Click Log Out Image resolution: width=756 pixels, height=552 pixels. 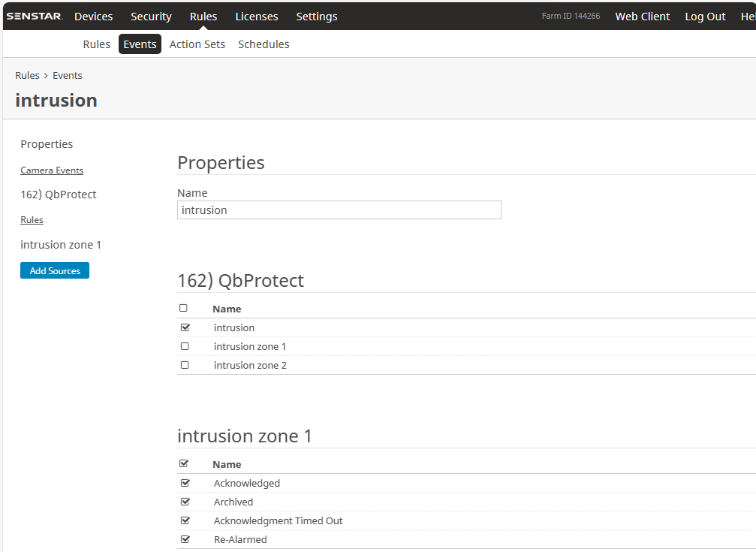point(705,17)
